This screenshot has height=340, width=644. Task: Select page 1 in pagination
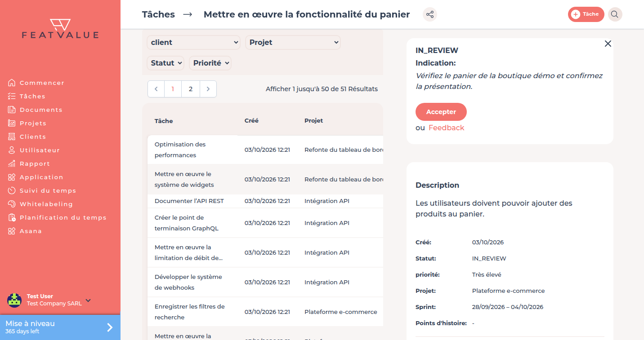tap(173, 89)
